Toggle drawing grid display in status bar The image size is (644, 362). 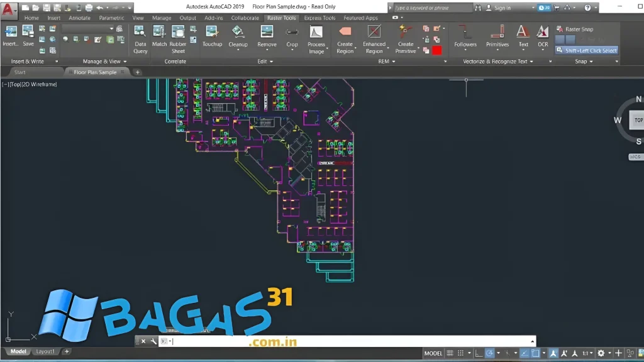point(450,353)
